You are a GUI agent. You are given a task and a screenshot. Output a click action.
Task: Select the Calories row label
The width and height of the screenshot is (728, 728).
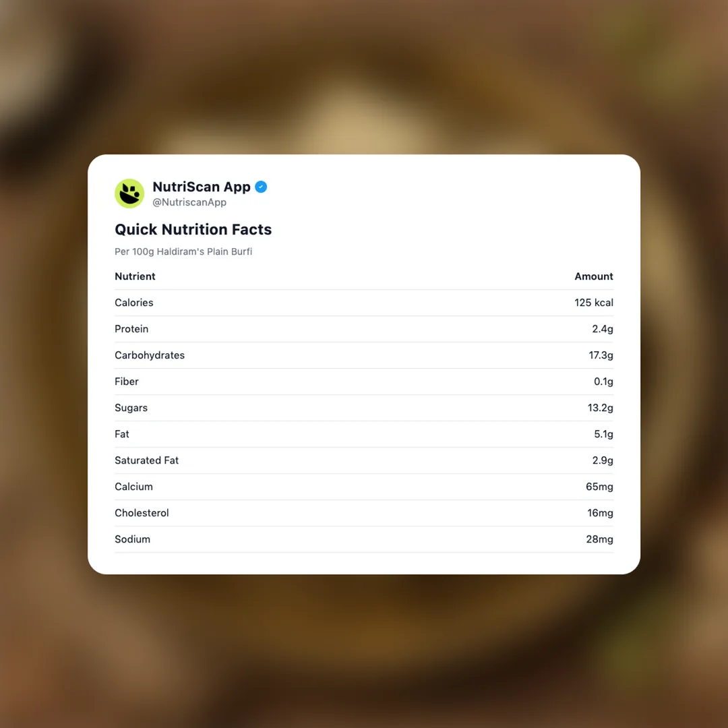click(133, 303)
